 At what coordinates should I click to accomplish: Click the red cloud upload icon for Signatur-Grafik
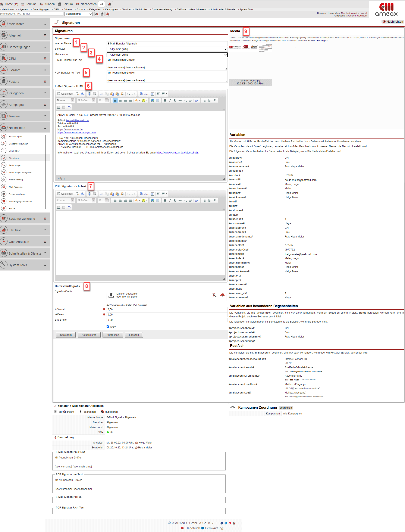(x=222, y=295)
